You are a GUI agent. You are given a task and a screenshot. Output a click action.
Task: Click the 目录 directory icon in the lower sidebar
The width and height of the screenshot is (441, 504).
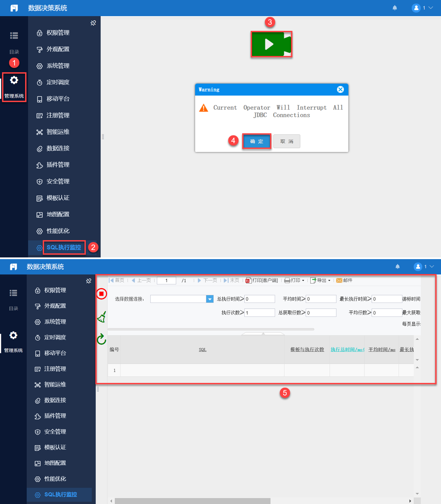coord(13,293)
